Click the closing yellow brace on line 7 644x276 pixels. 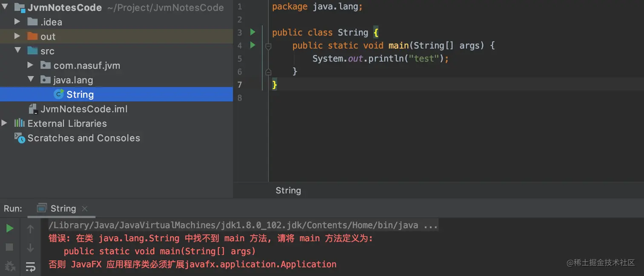[x=275, y=85]
